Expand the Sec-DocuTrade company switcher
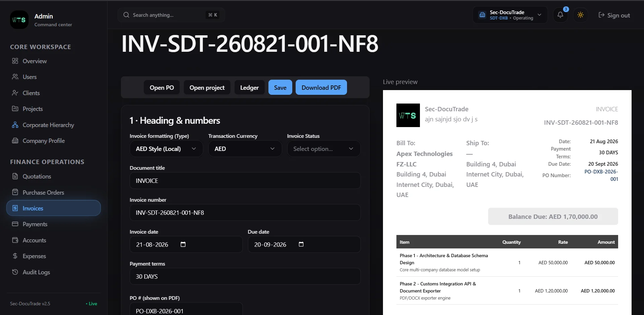Screen dimensions: 644x315 (x=510, y=15)
